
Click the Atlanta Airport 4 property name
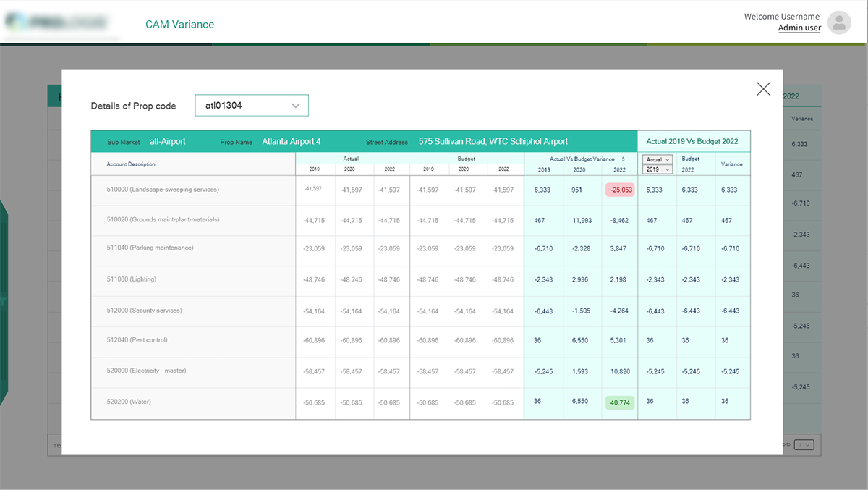click(291, 142)
